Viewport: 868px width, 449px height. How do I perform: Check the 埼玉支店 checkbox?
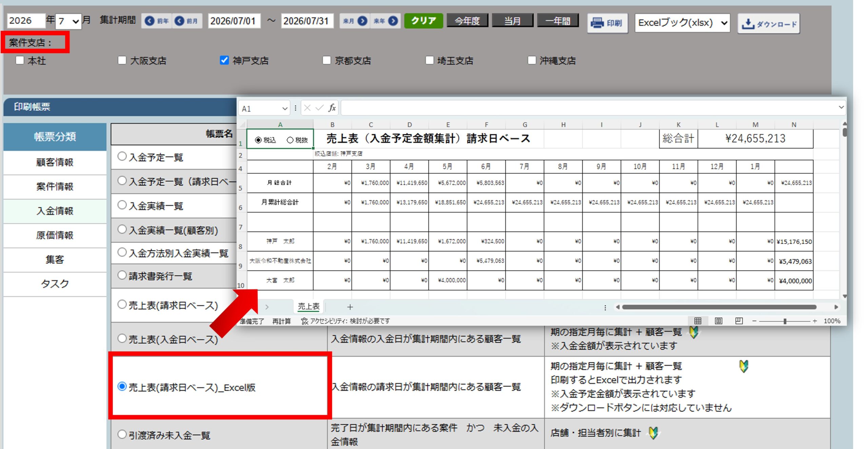coord(429,60)
